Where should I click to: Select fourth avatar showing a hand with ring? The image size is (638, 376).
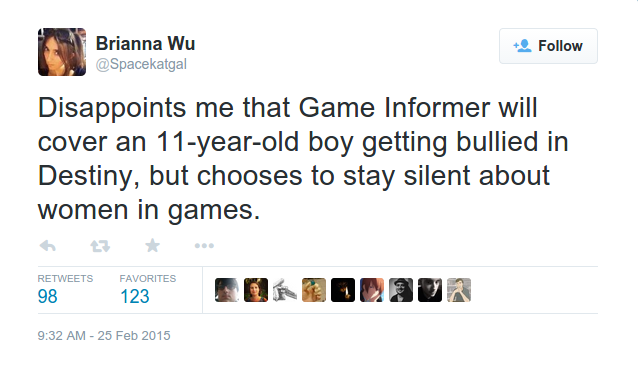[314, 290]
